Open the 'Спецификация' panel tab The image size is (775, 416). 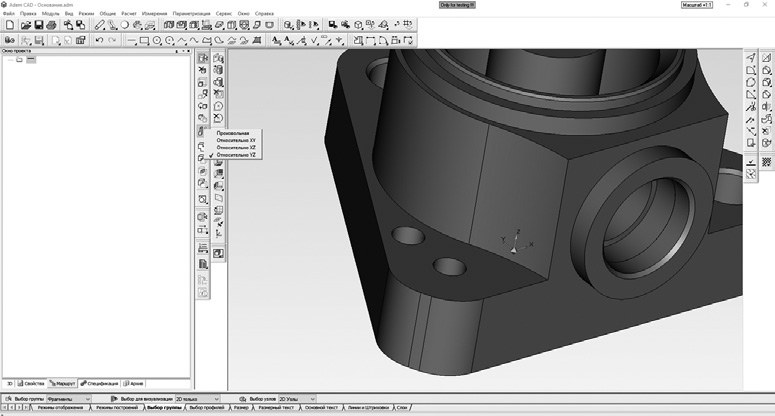coord(101,383)
